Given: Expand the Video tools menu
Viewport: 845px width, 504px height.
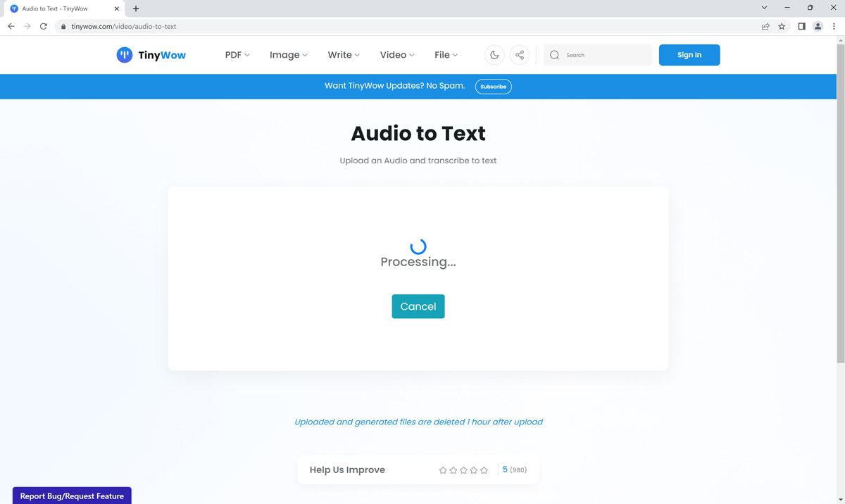Looking at the screenshot, I should pyautogui.click(x=396, y=54).
